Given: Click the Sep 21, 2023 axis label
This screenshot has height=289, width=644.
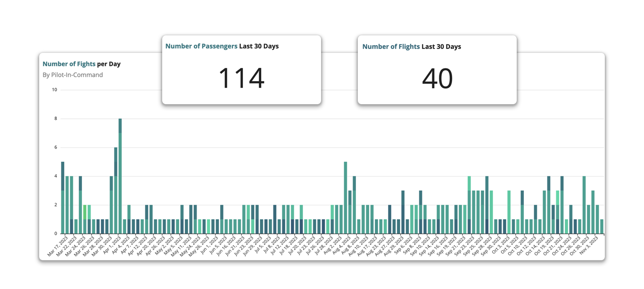Looking at the screenshot, I should (454, 246).
